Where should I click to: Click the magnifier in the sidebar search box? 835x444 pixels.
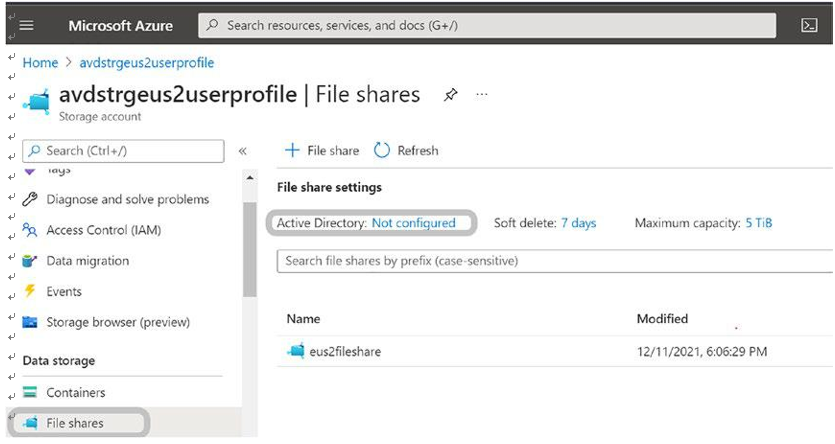pyautogui.click(x=35, y=151)
